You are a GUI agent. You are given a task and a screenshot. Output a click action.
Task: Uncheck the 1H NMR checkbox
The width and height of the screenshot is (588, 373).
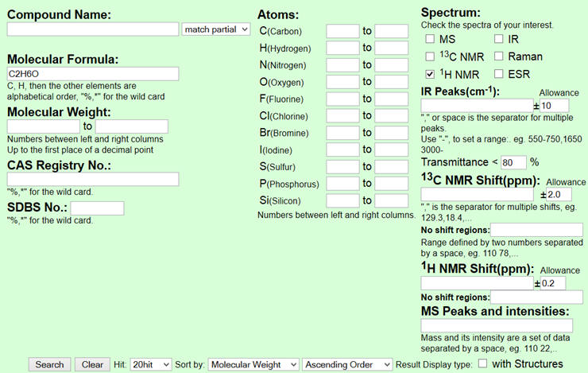pyautogui.click(x=430, y=74)
